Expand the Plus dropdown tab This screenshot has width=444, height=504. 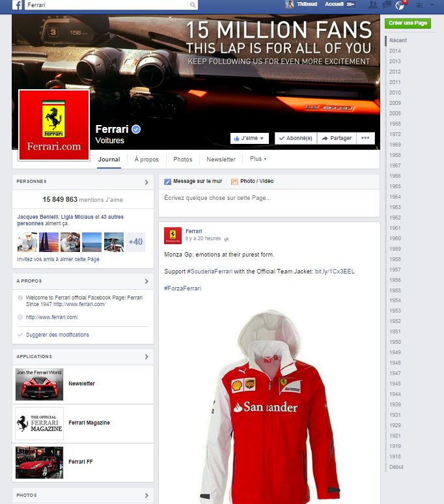pos(258,159)
